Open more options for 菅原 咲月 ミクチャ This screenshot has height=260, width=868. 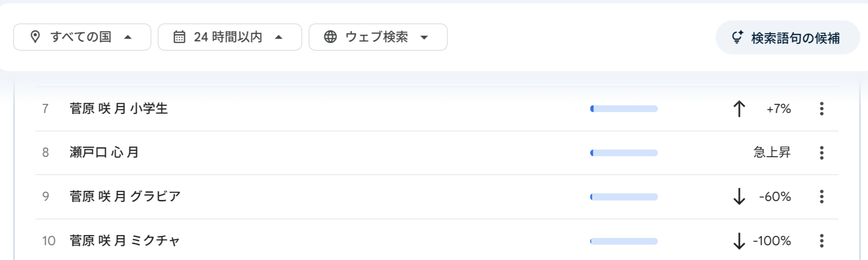click(821, 241)
